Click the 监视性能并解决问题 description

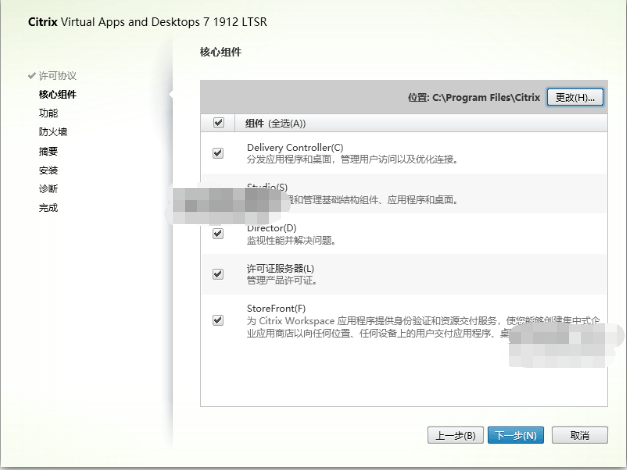click(x=292, y=241)
